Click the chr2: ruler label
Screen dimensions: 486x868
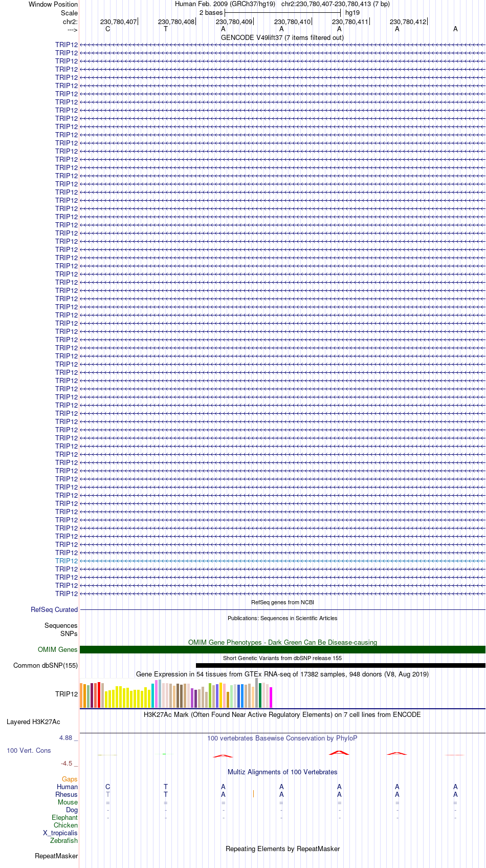coord(70,22)
